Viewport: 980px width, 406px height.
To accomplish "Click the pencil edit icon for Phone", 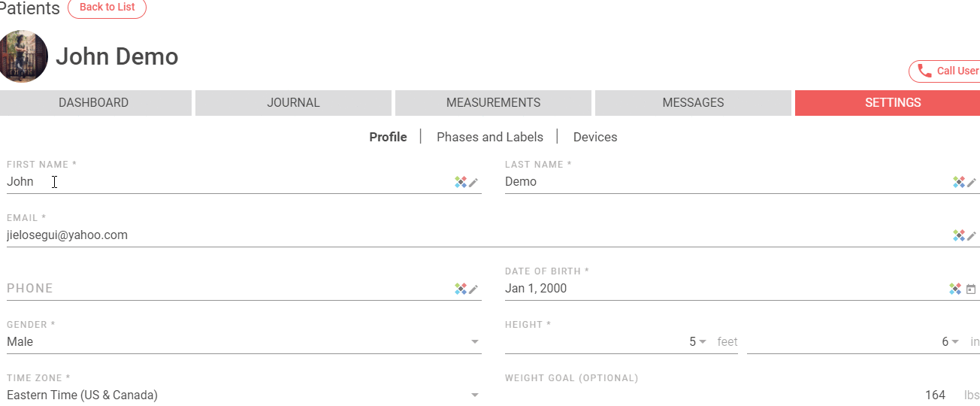I will coord(473,289).
